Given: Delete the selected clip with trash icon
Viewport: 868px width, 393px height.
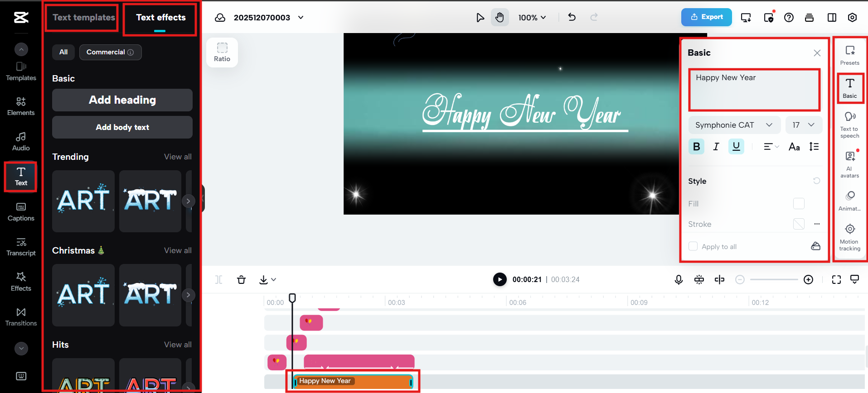Looking at the screenshot, I should 242,280.
